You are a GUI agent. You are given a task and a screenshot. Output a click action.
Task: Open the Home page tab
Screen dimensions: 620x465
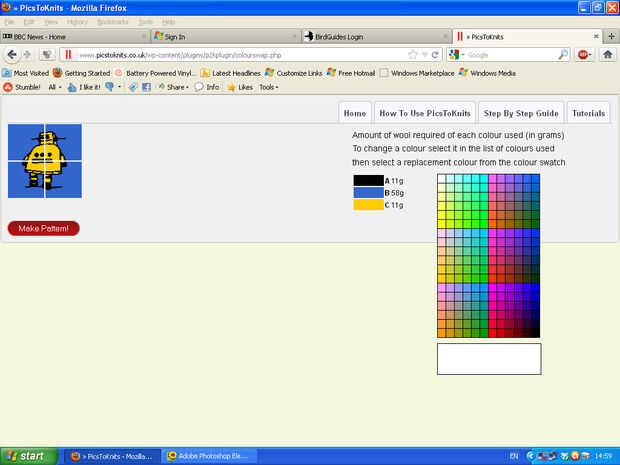(355, 113)
